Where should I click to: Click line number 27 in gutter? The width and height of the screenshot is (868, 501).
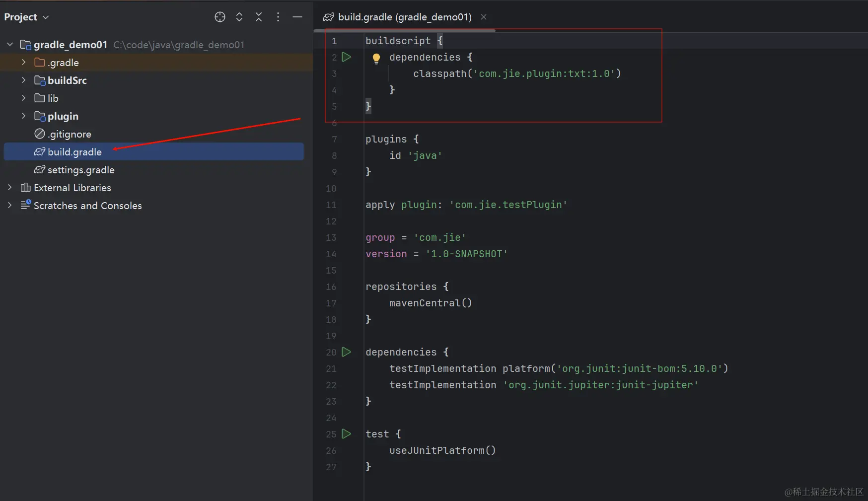[x=331, y=467]
